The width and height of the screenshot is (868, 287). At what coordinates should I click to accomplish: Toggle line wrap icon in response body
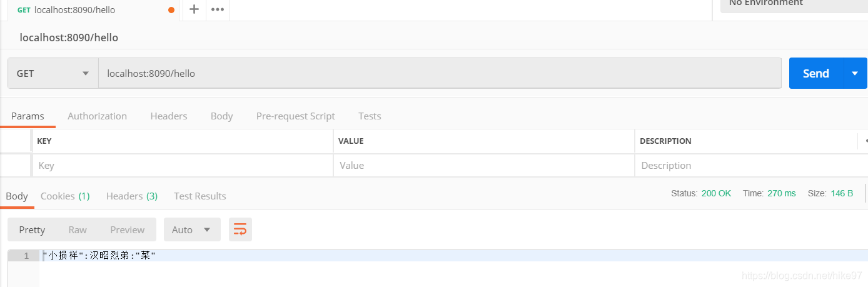tap(240, 229)
